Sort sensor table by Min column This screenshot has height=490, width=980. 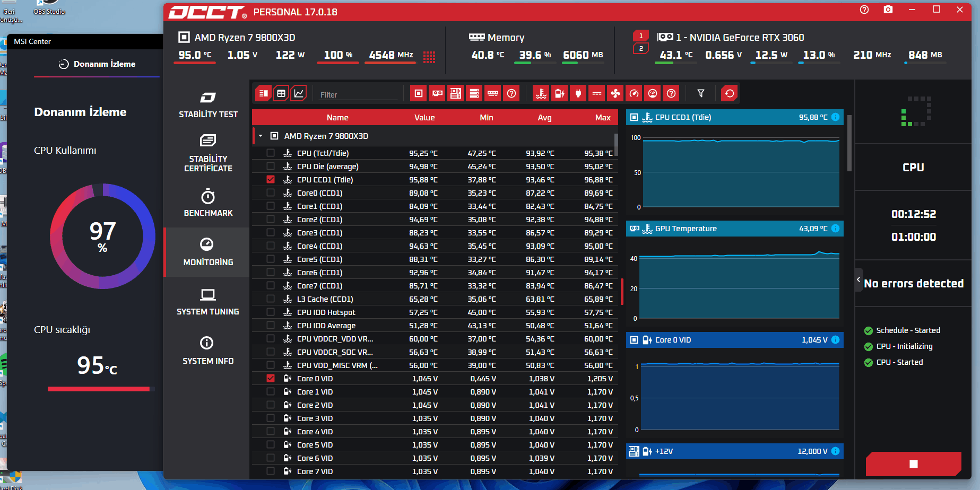(487, 118)
